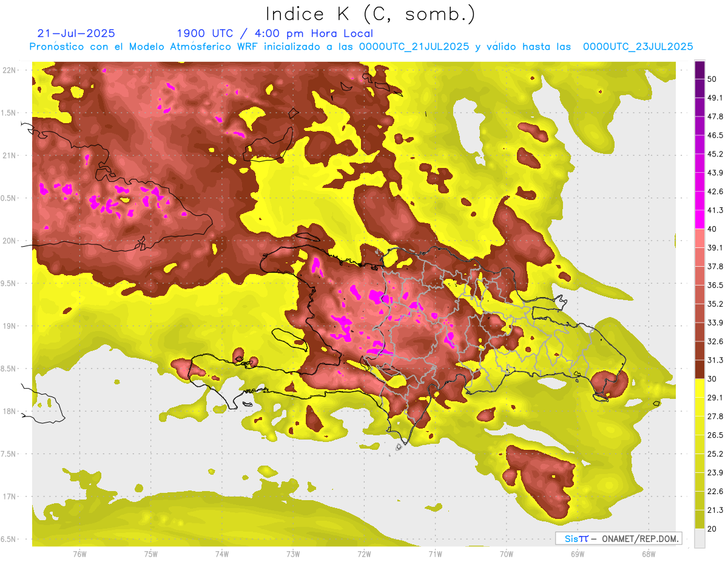
Task: Click the '75W' longitude label
Action: coord(150,554)
